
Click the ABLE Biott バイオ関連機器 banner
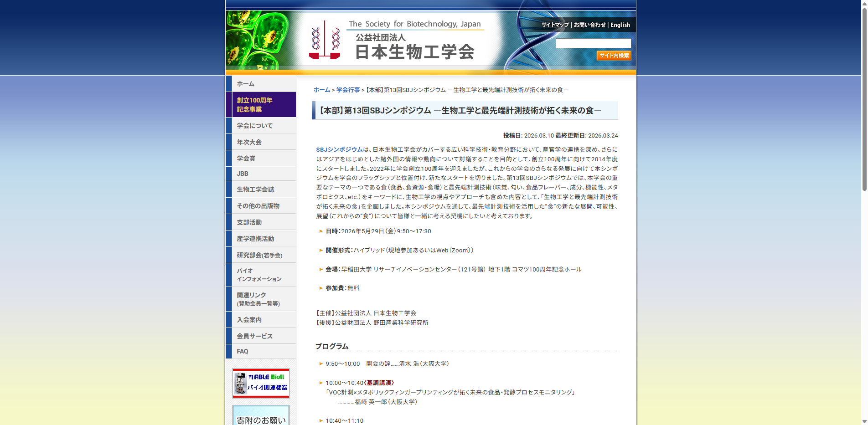click(260, 383)
